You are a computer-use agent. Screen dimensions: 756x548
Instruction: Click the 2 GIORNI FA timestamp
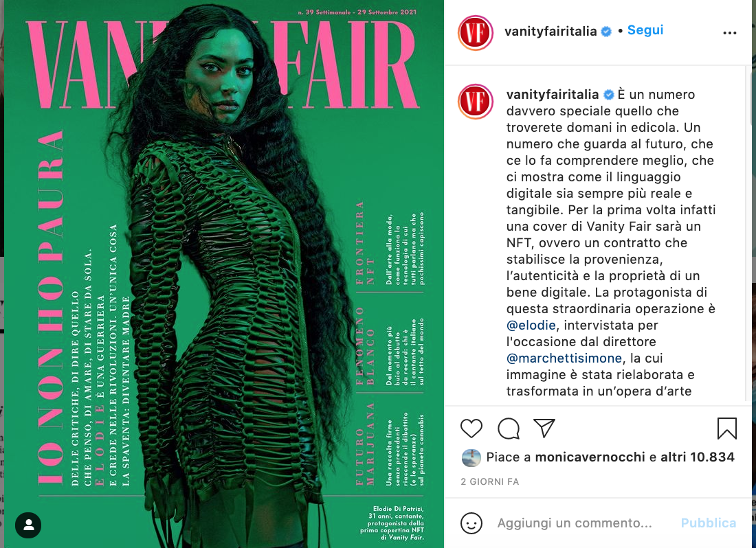pos(489,481)
